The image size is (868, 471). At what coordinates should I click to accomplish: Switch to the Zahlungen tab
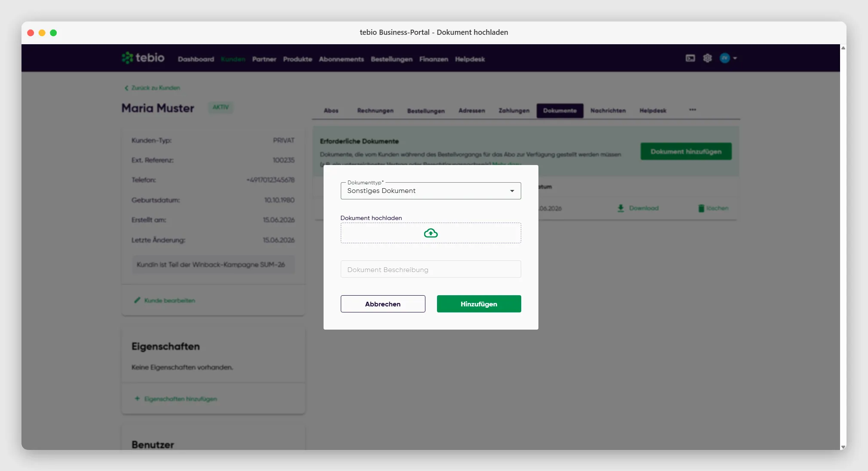[514, 110]
